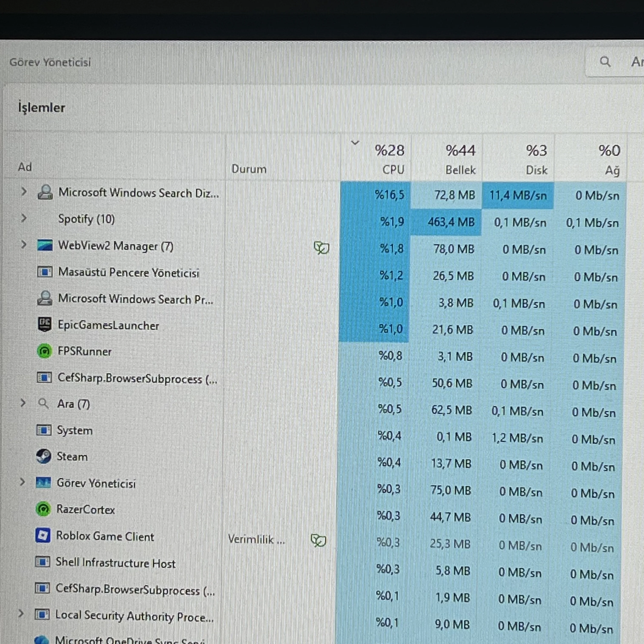This screenshot has height=644, width=644.
Task: Expand the Ara (7) process group
Action: [23, 403]
